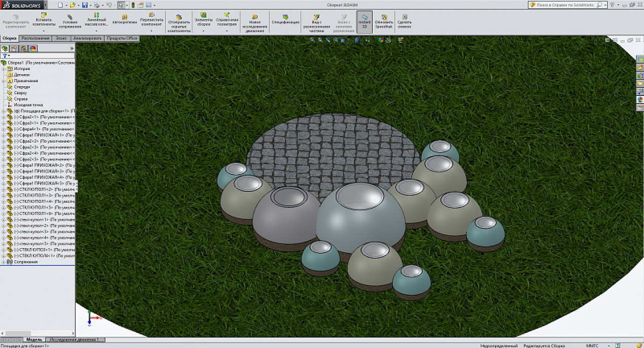Viewport: 644px width, 348px height.
Task: Click Справочная геометрия tool
Action: tap(227, 20)
